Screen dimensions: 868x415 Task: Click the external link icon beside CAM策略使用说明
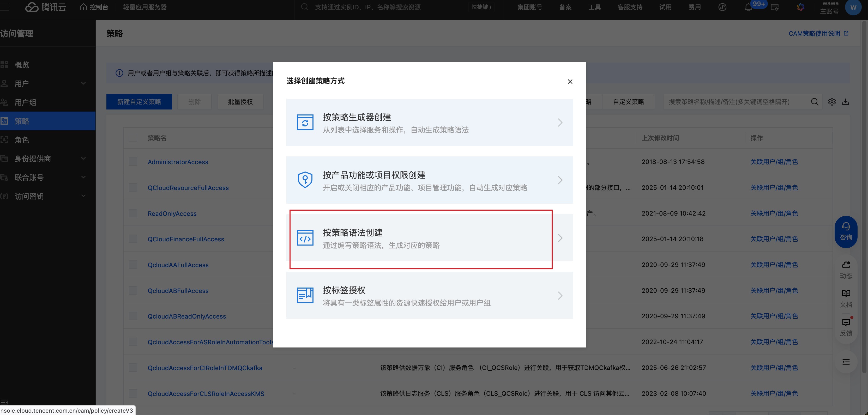coord(846,33)
